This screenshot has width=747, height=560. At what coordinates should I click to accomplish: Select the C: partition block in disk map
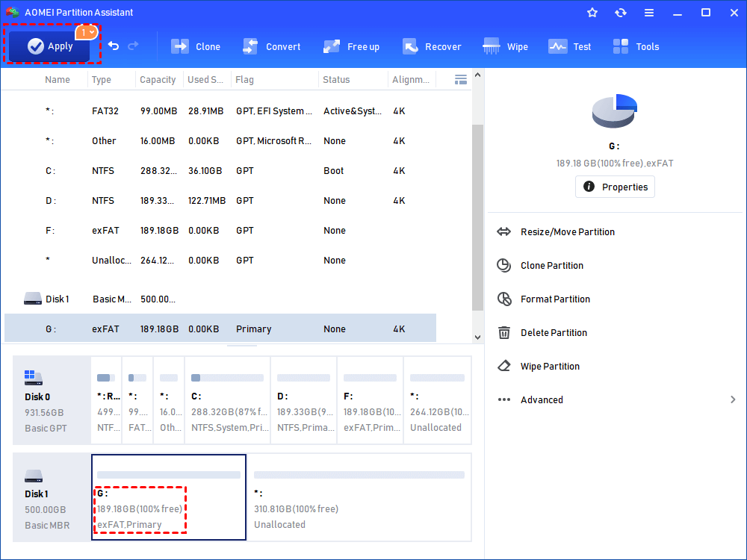228,400
